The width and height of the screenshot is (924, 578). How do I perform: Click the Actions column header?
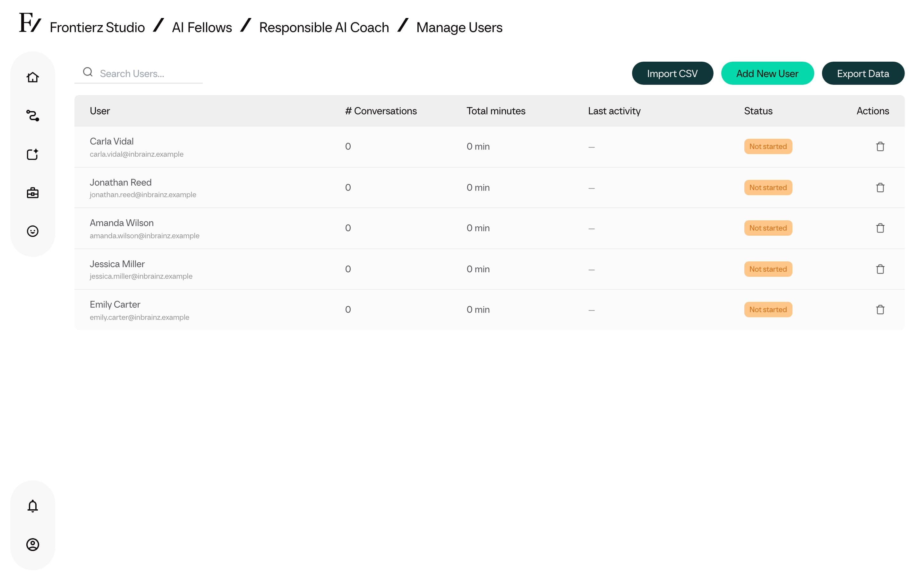(872, 111)
